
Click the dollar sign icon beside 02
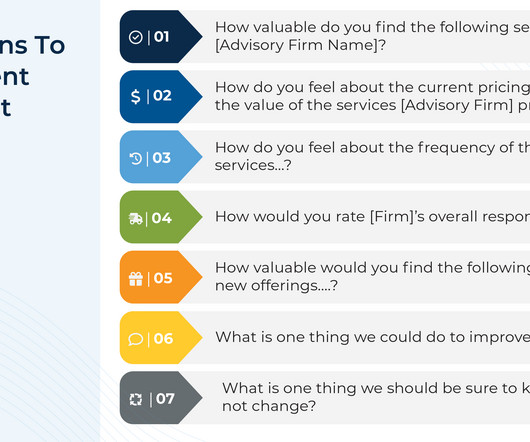pyautogui.click(x=136, y=97)
